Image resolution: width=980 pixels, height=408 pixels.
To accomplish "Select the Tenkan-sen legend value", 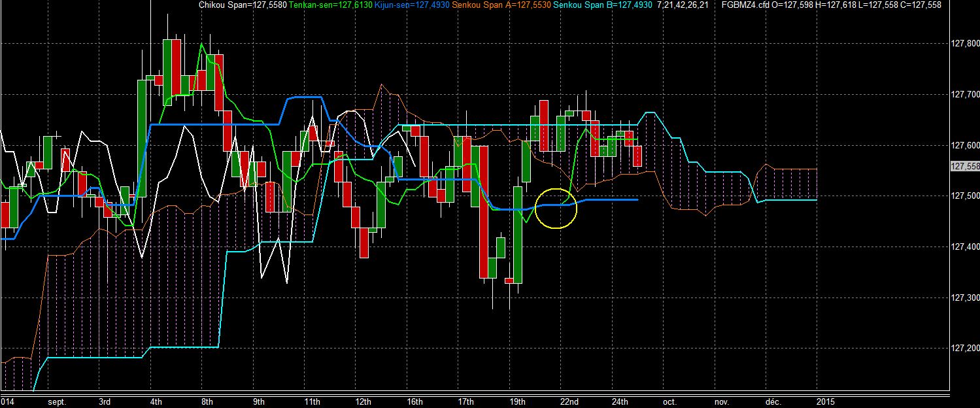I will (x=330, y=5).
